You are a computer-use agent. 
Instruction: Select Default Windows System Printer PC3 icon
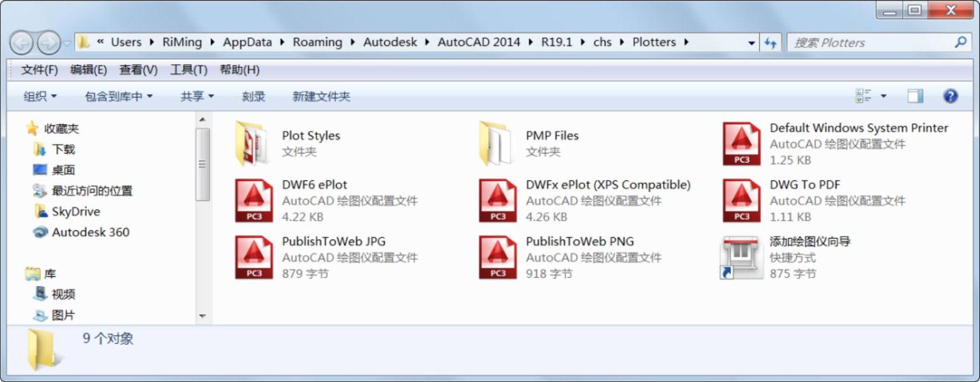pyautogui.click(x=741, y=144)
